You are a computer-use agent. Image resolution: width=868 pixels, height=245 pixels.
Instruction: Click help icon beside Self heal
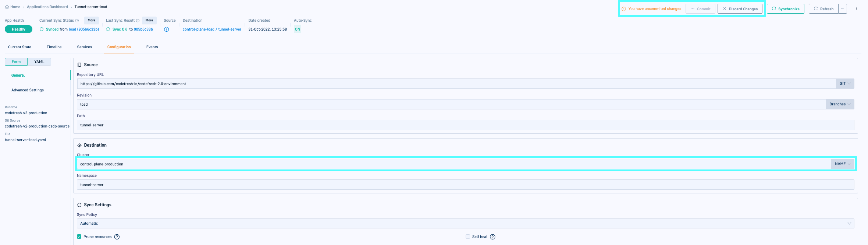coord(492,237)
